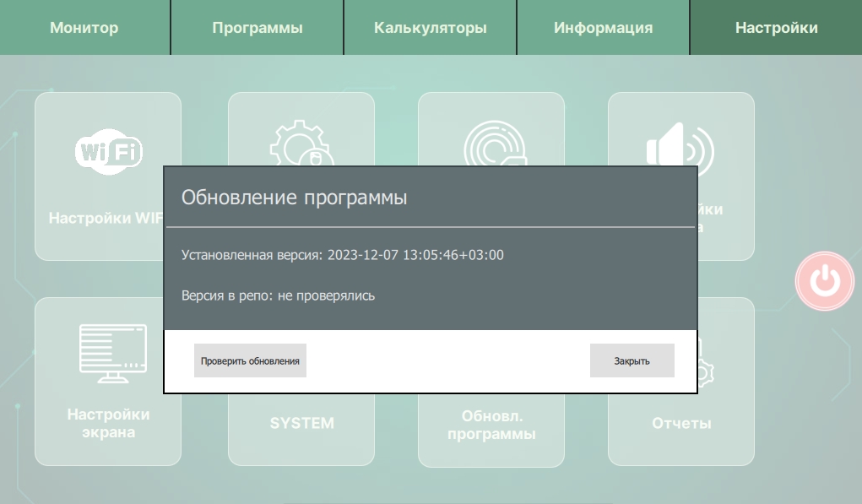Open the Обновл. программы tile label
Screen dimensions: 862x504
(491, 425)
